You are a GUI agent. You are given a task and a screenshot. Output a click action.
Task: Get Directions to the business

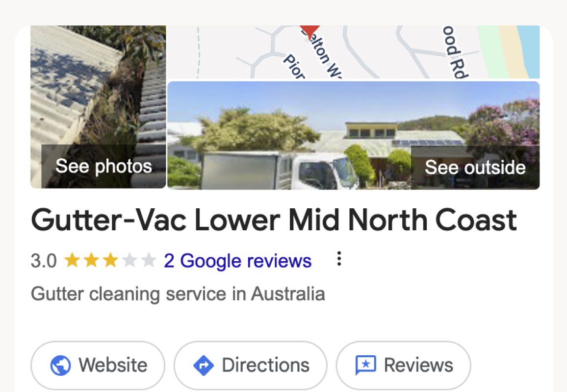pyautogui.click(x=251, y=365)
